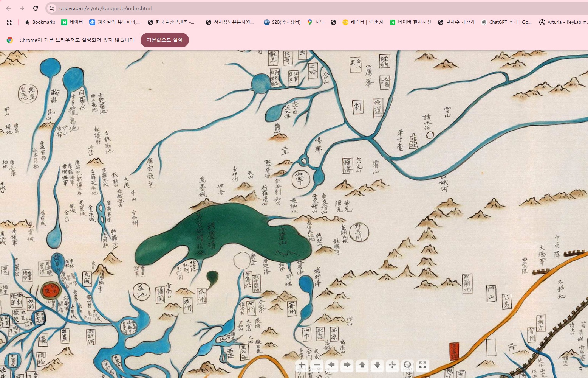
Task: Open the 네이버 한자사전 bookmark
Action: [x=410, y=22]
